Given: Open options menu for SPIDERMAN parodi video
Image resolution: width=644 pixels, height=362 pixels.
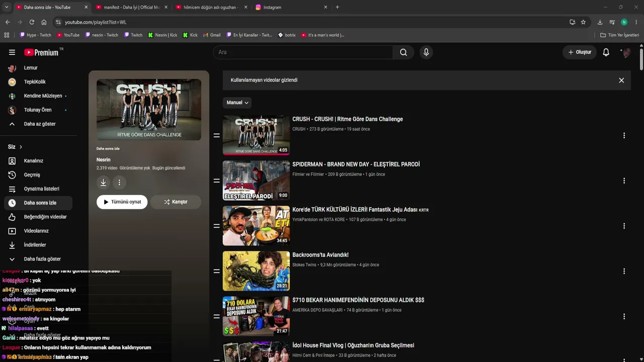Looking at the screenshot, I should click(624, 180).
